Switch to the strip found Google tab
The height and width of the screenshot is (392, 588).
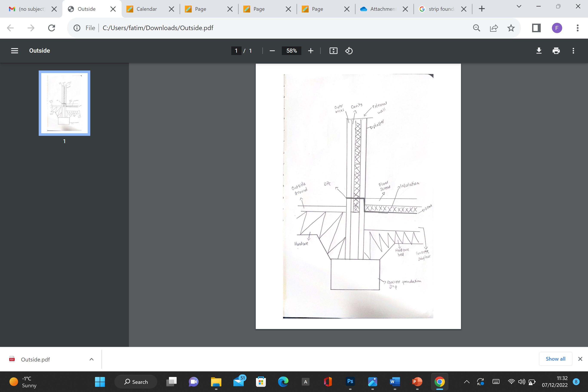point(441,9)
